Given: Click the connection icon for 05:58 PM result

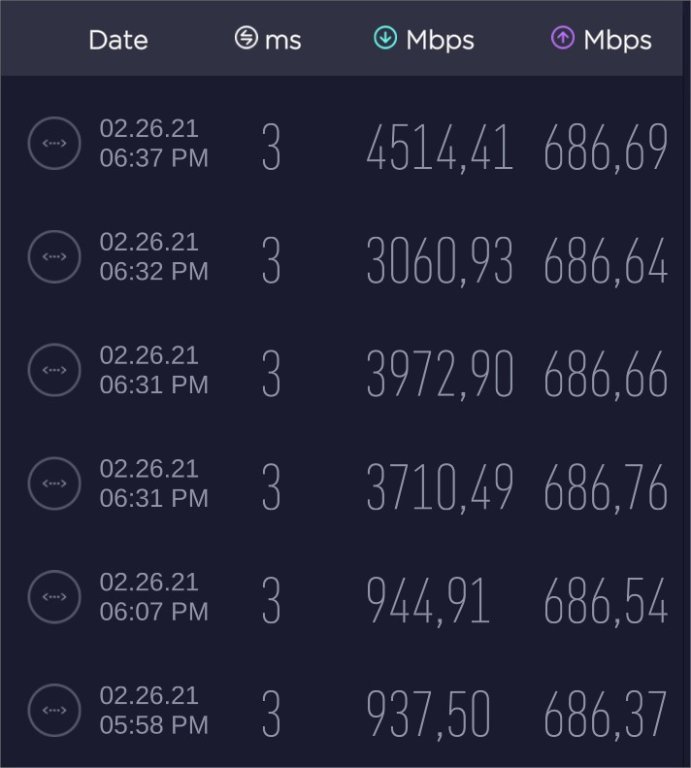Looking at the screenshot, I should click(54, 710).
